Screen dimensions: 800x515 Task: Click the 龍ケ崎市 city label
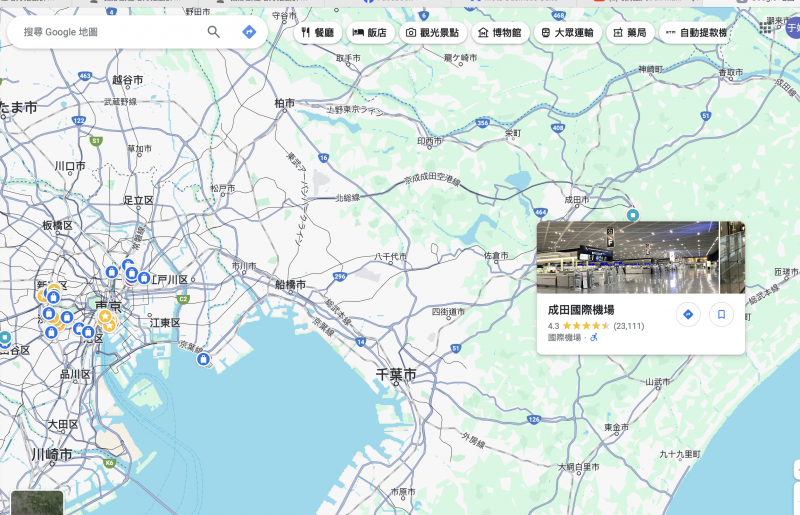pos(460,58)
